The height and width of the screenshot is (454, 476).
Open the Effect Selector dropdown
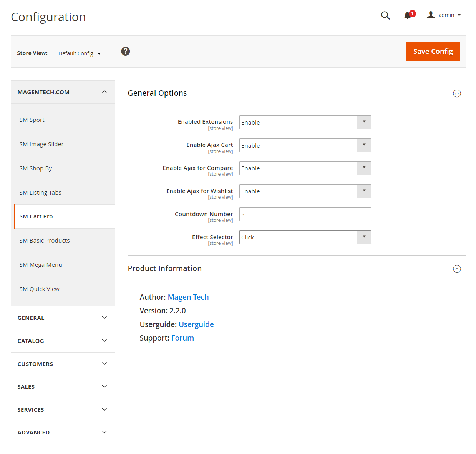[x=305, y=237]
